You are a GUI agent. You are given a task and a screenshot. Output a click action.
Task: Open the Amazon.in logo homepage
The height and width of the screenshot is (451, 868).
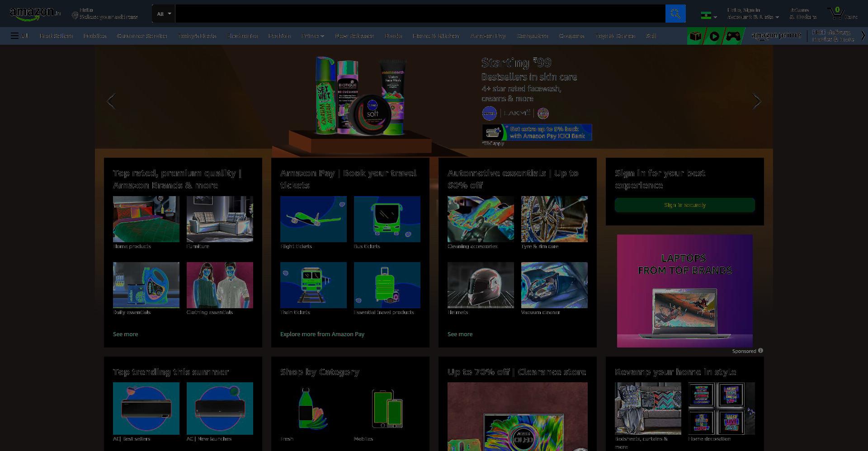(x=35, y=14)
